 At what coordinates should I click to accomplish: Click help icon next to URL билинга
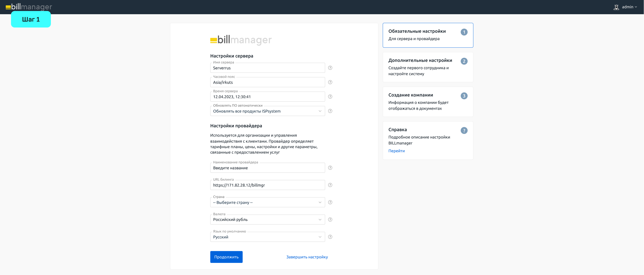330,185
